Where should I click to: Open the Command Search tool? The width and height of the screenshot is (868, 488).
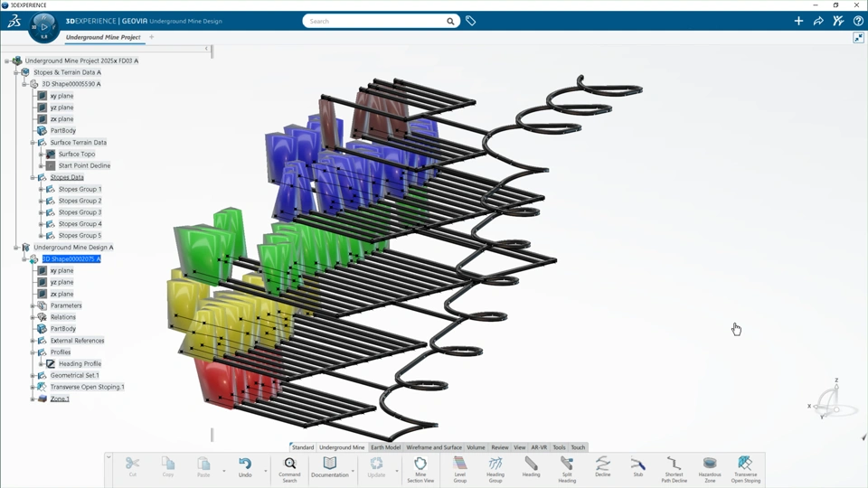289,469
